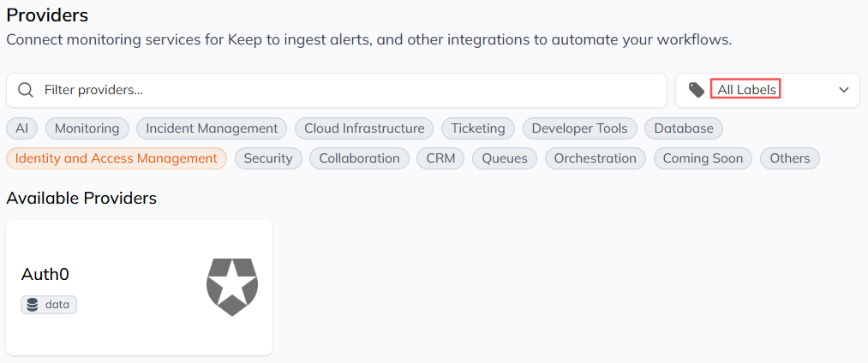
Task: Select the Coming Soon category chip
Action: tap(703, 158)
